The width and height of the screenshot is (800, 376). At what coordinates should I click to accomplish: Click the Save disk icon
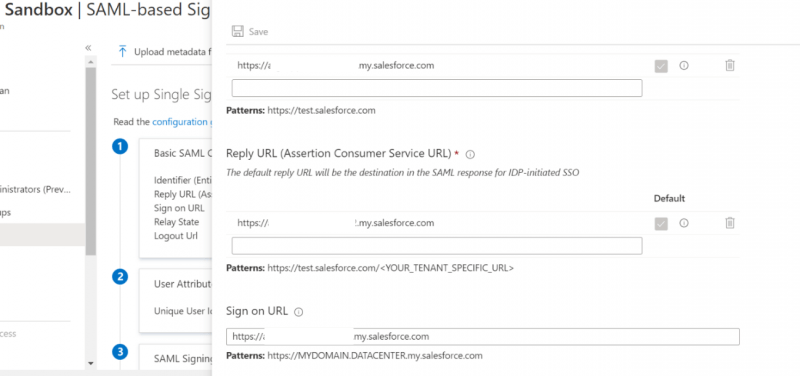(237, 32)
